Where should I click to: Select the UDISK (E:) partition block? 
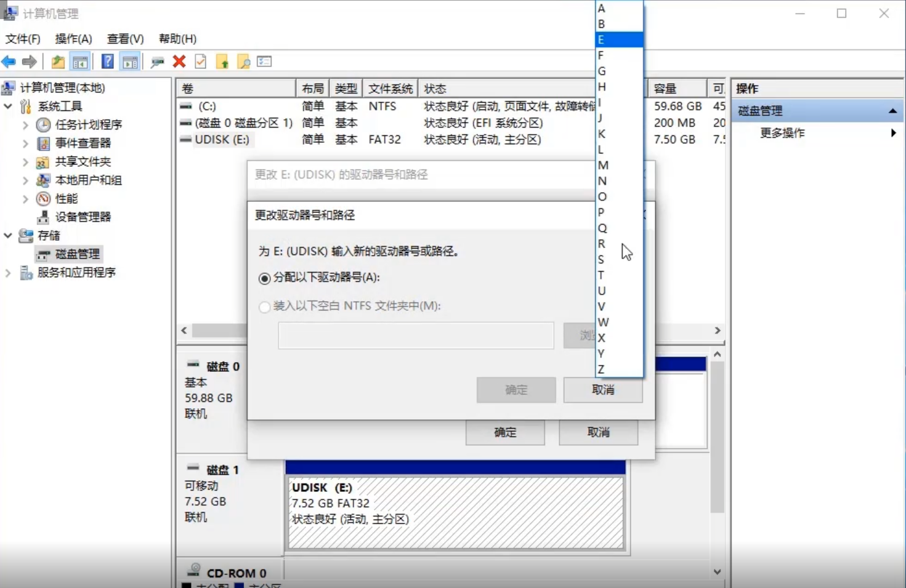tap(456, 512)
